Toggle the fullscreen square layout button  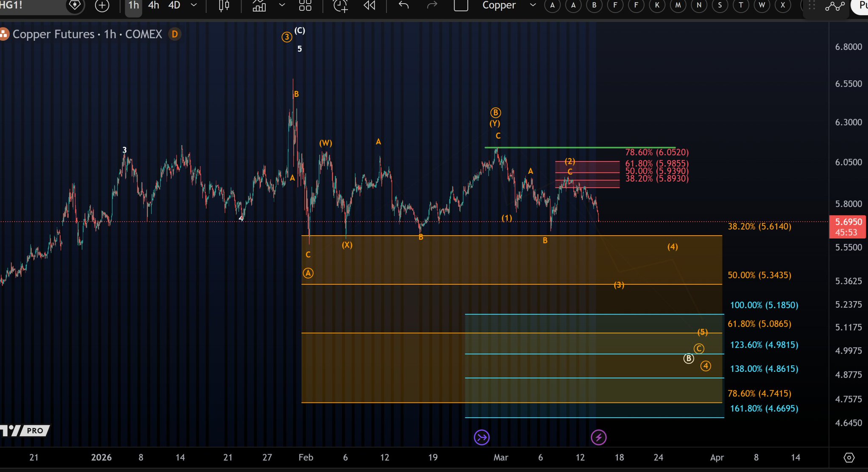pos(461,6)
